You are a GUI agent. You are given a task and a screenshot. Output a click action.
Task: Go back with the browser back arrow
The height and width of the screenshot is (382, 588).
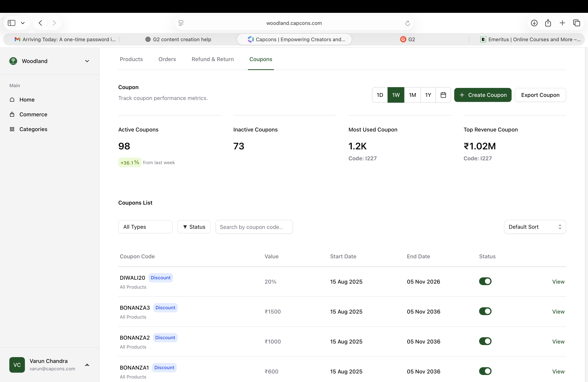click(x=40, y=23)
